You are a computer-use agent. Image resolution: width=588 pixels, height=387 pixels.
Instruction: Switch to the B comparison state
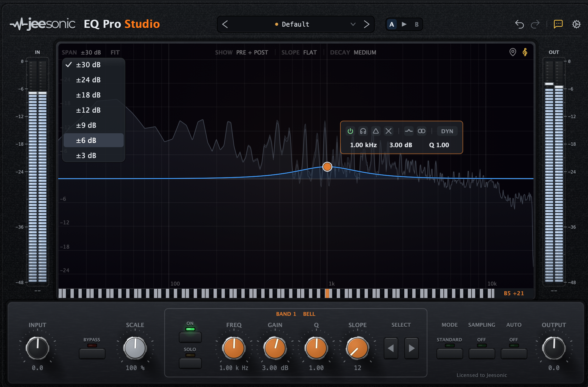(417, 24)
